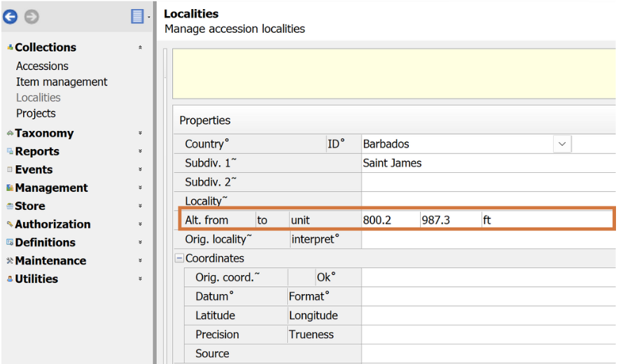
Task: Collapse the Coordinates group
Action: [180, 258]
